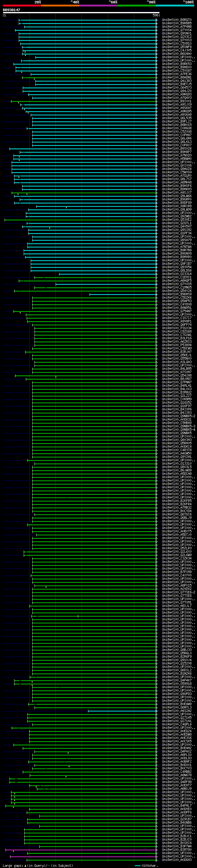Screen dimensions: 197x868
Task: Select the UniRef100_Q9AUZ4 hit
Action: 176,169
